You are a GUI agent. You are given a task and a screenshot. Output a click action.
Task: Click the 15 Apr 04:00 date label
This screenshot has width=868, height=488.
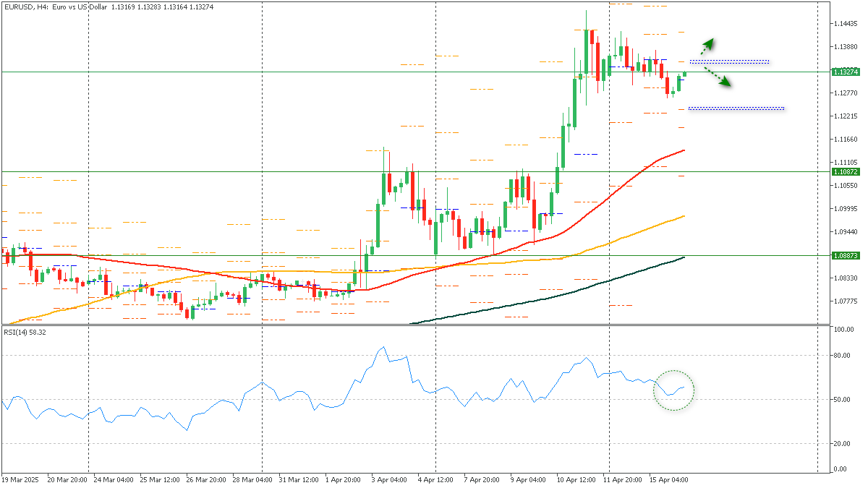pos(668,479)
